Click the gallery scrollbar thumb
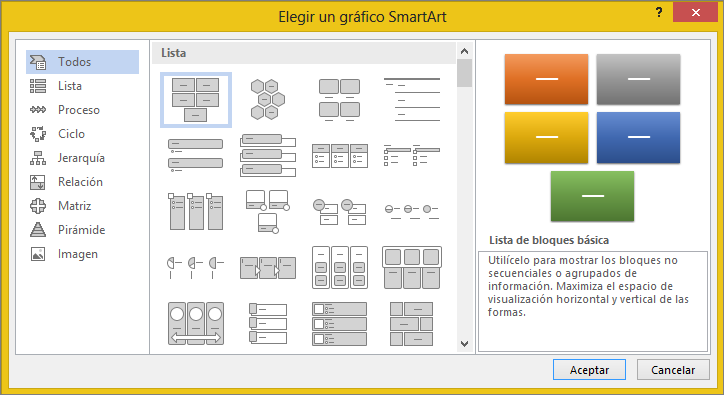Viewport: 724px width, 395px height. point(465,73)
